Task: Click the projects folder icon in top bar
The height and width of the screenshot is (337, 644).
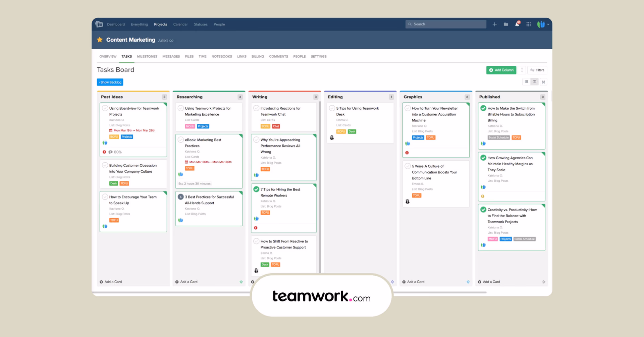Action: (x=506, y=24)
